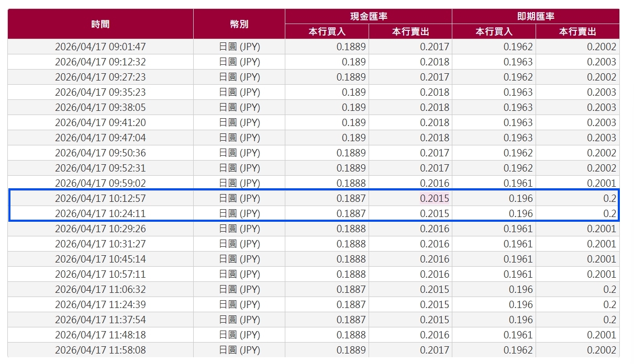Click the 現金匯率 header cell
The width and height of the screenshot is (634, 364).
[369, 16]
